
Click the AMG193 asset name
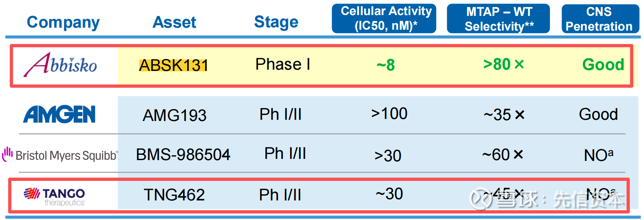tap(174, 115)
